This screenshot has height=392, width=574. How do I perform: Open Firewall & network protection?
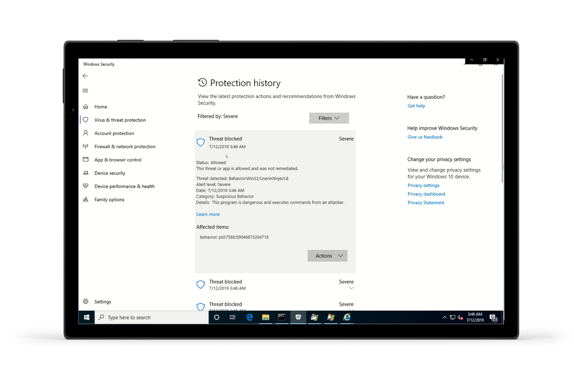click(125, 147)
